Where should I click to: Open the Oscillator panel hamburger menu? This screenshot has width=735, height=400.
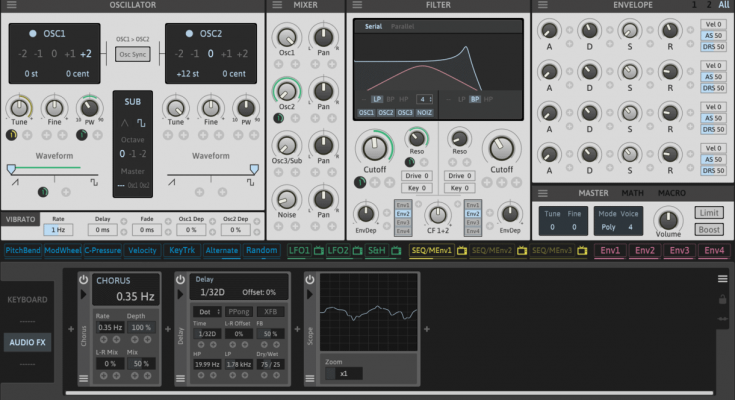pos(11,5)
